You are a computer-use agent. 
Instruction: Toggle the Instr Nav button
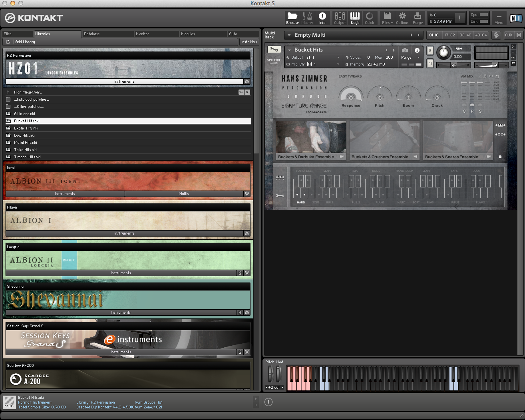pos(249,42)
